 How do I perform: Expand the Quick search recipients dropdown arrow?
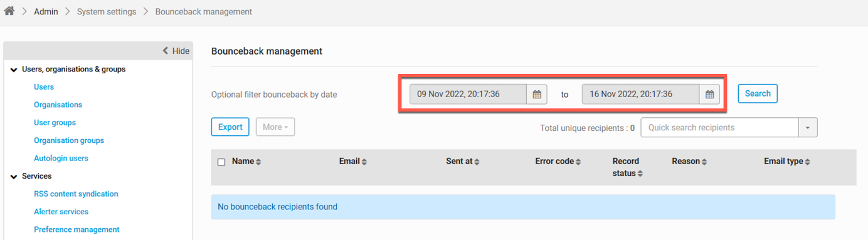[808, 128]
